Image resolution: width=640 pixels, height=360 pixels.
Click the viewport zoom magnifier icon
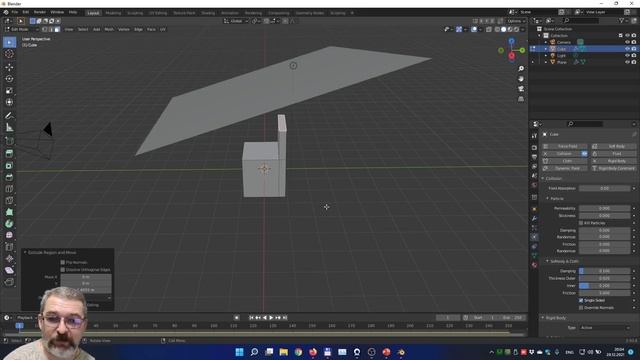[521, 69]
